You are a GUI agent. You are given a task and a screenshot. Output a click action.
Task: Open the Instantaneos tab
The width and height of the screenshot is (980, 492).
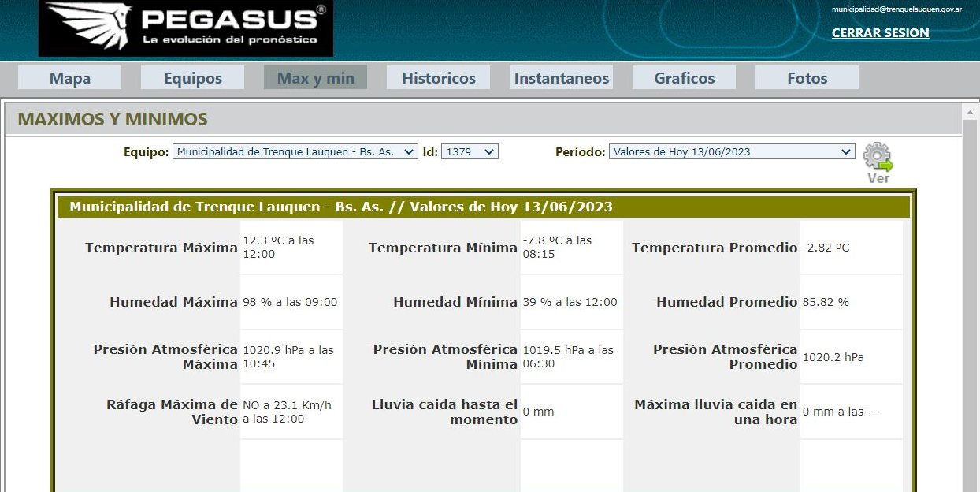tap(561, 78)
